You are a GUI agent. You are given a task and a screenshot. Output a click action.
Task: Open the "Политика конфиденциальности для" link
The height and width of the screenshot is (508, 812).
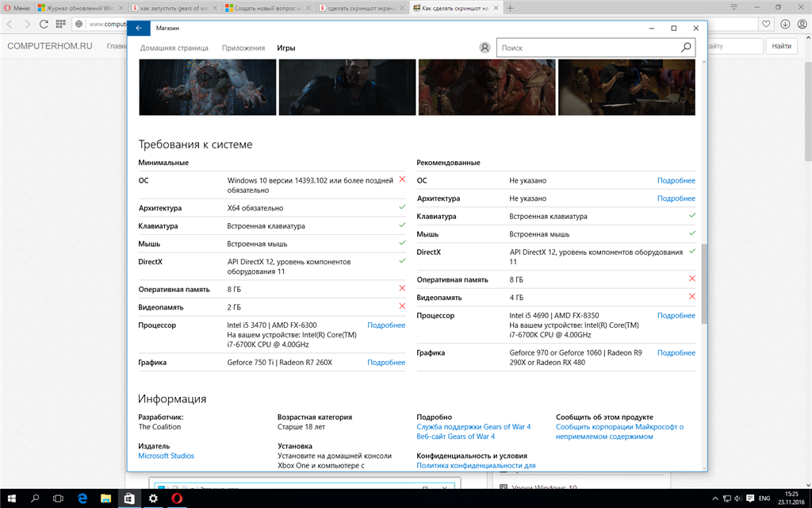[x=476, y=465]
